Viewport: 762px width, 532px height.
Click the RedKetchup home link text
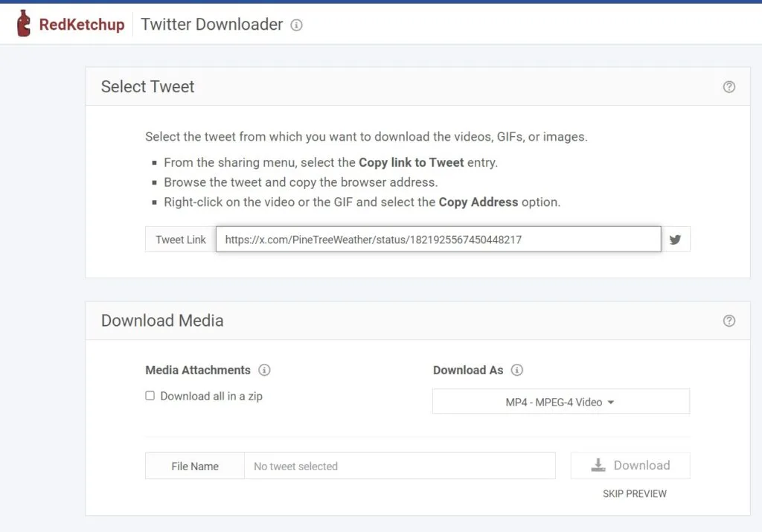(x=82, y=23)
